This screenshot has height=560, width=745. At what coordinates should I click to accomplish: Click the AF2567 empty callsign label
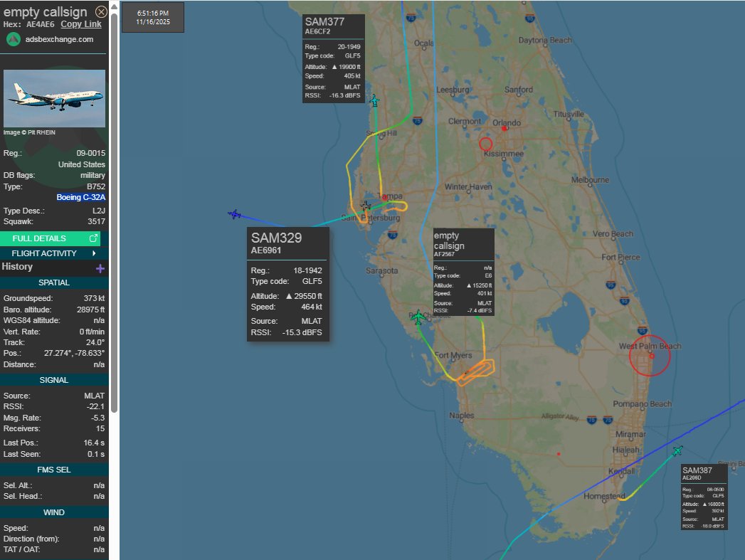(x=449, y=241)
